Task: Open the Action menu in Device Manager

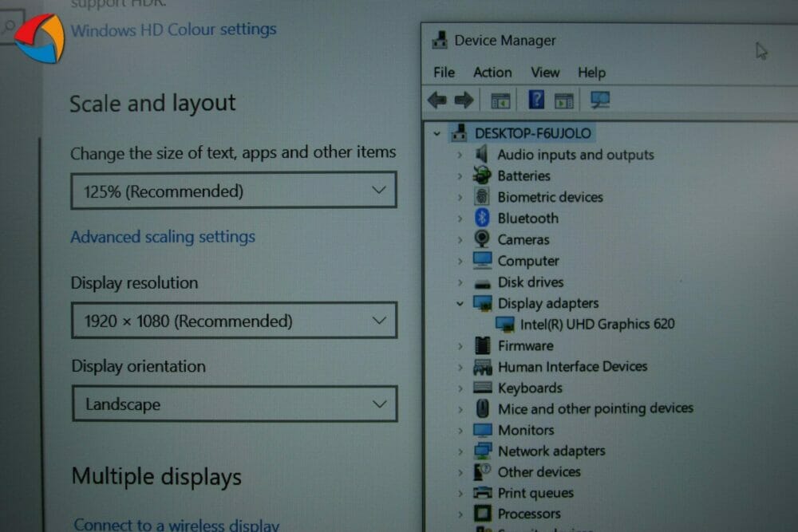Action: pos(492,73)
